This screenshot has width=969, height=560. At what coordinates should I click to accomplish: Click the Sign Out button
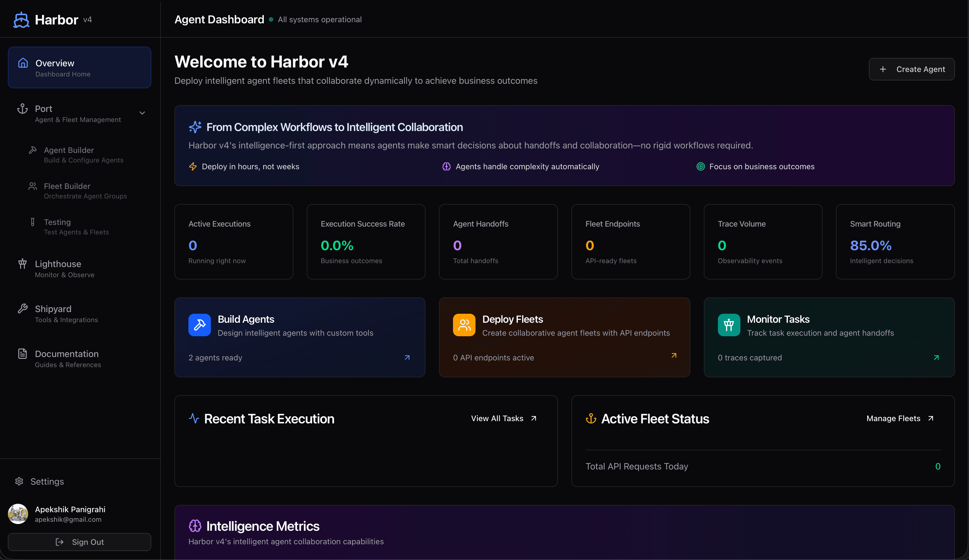coord(79,541)
